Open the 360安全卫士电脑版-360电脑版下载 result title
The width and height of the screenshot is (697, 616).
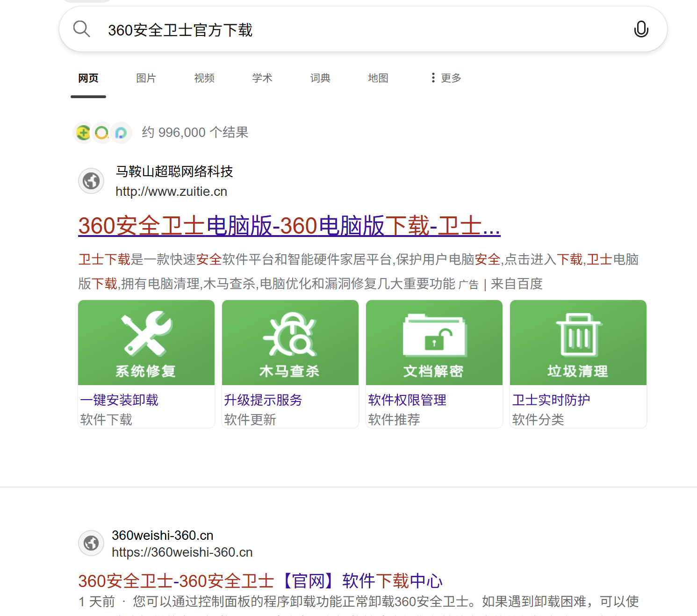click(289, 226)
